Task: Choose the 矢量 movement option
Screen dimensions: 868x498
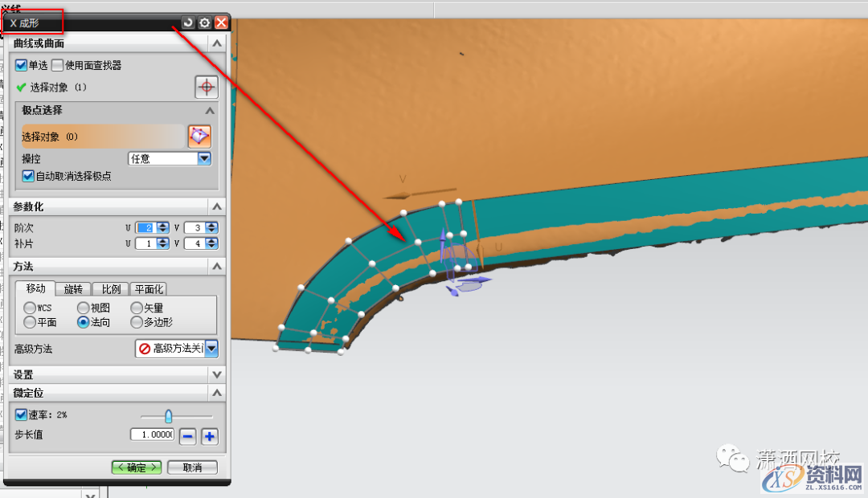Action: (x=136, y=308)
